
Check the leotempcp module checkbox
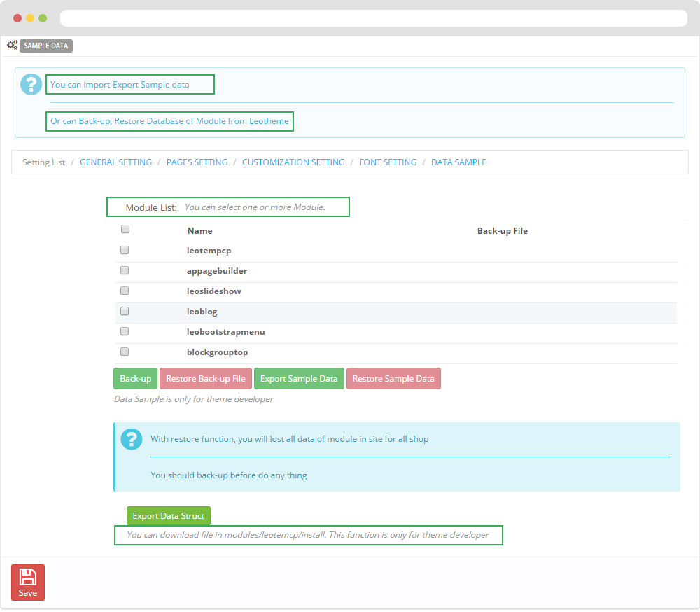(x=125, y=250)
